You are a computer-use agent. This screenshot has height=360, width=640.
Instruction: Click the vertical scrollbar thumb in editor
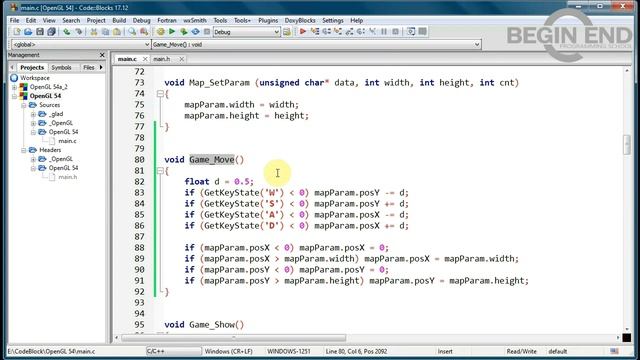627,144
